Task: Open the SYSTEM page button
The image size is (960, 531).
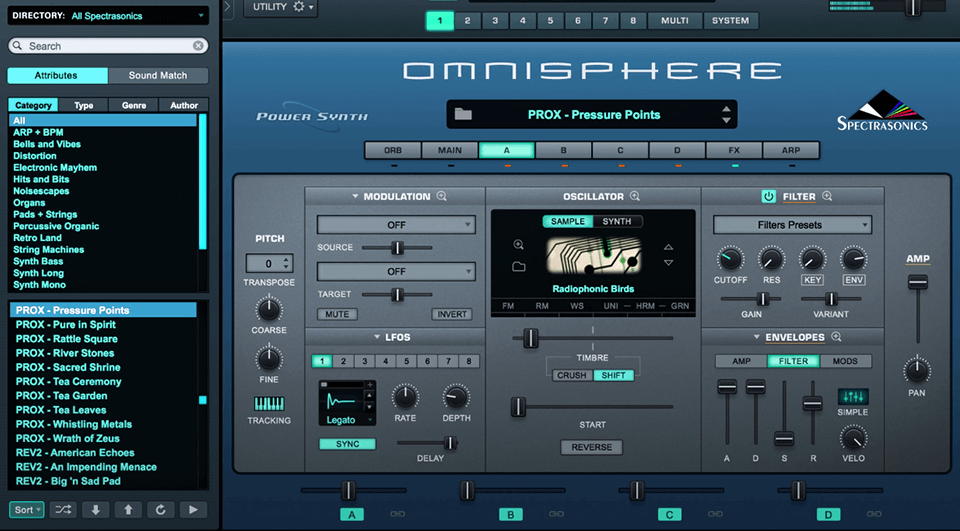Action: [730, 20]
